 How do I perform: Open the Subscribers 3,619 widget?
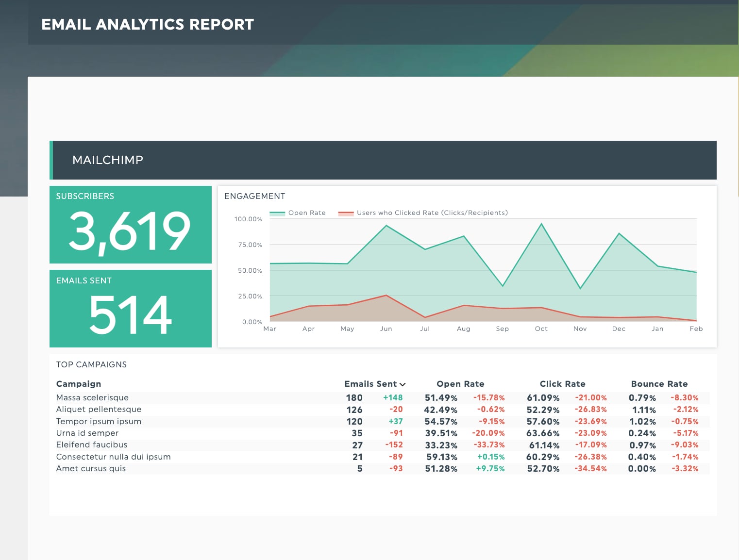coord(131,225)
